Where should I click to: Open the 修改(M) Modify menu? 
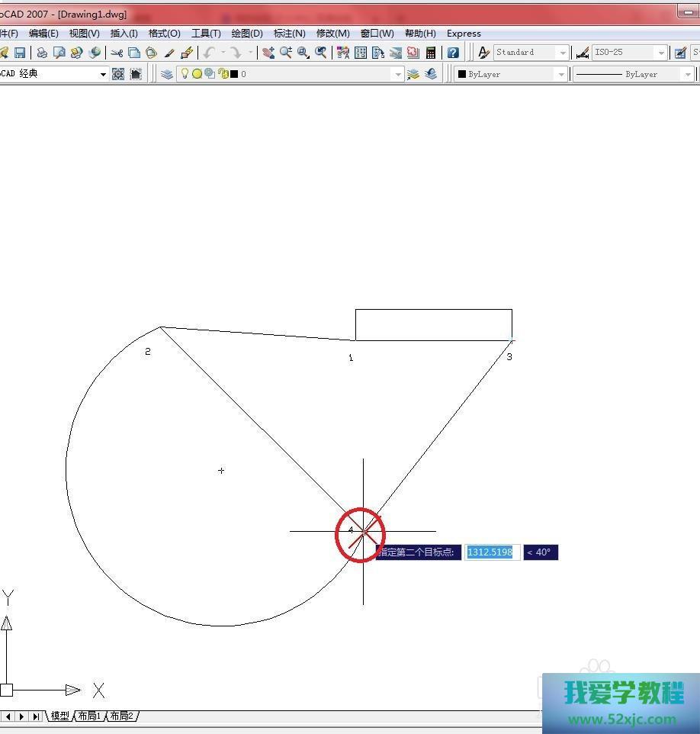(x=332, y=34)
